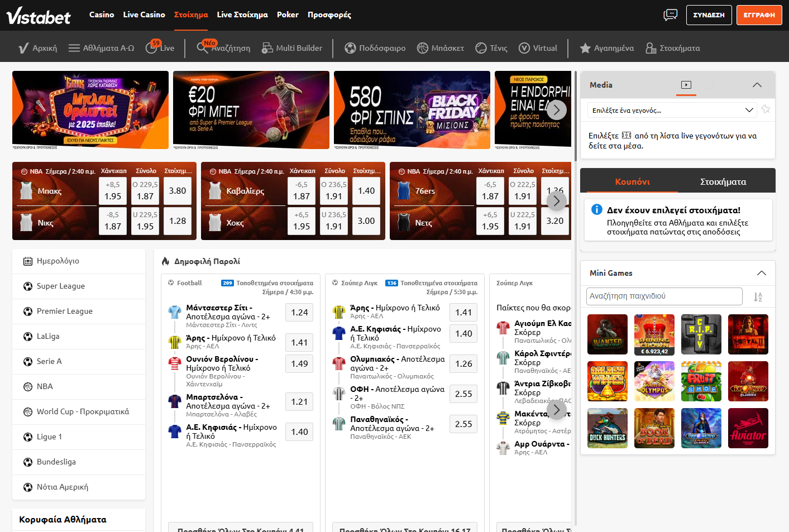Image resolution: width=789 pixels, height=532 pixels.
Task: Select the Over 229,5 odds 1.87
Action: tap(145, 190)
